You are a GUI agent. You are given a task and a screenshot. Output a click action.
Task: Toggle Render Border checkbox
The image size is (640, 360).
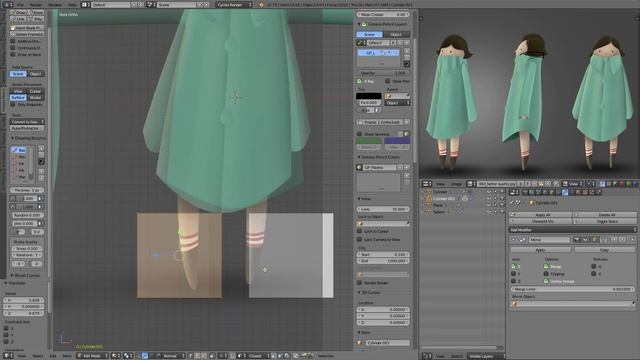[360, 283]
